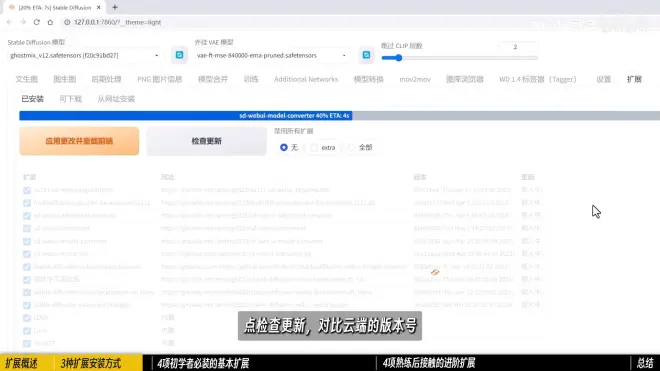Toggle the LDSR built-in extension checkbox
Viewport: 660px width, 371px height.
27,318
